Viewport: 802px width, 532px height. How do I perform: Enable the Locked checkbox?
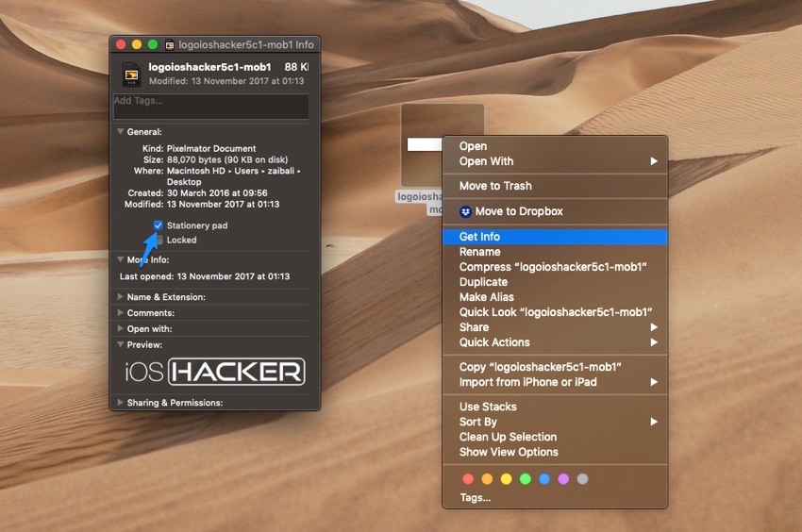159,240
